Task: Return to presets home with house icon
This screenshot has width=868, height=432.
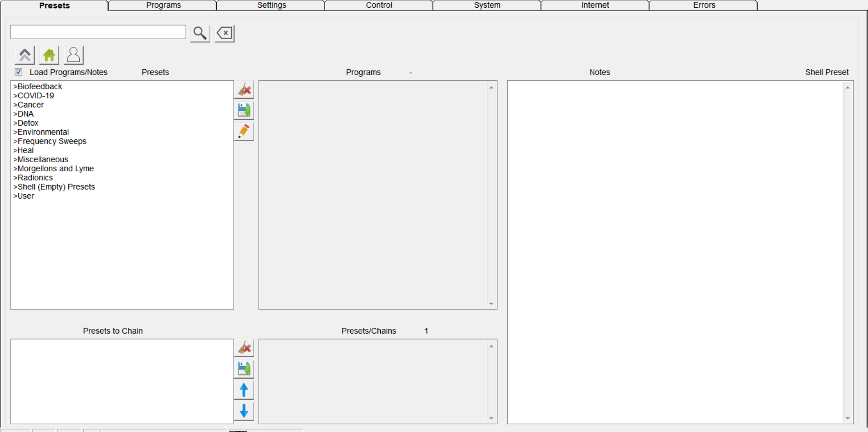Action: pos(49,55)
